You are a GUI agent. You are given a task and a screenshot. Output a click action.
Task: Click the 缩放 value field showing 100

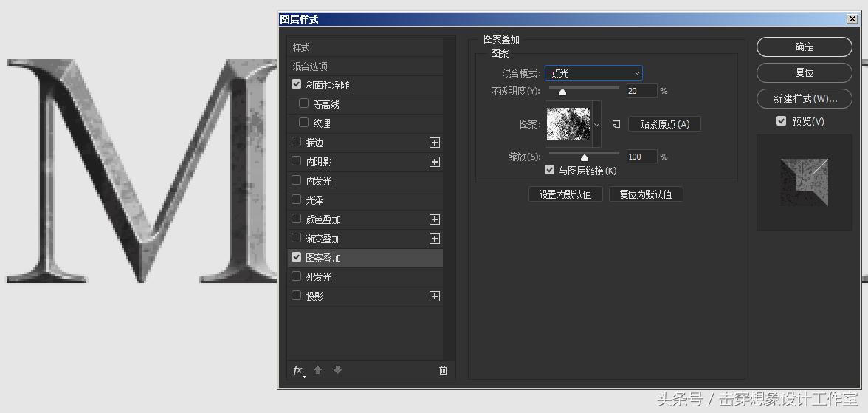[641, 157]
